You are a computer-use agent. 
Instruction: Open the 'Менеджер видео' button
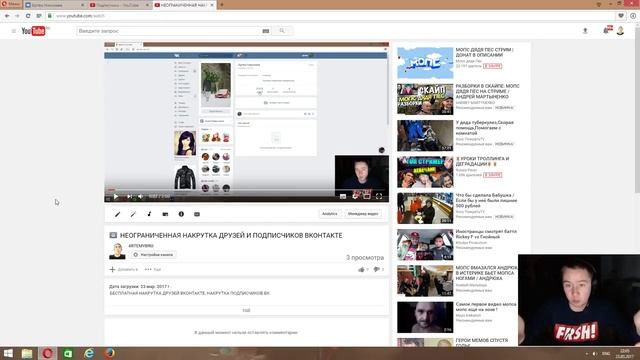[x=363, y=214]
